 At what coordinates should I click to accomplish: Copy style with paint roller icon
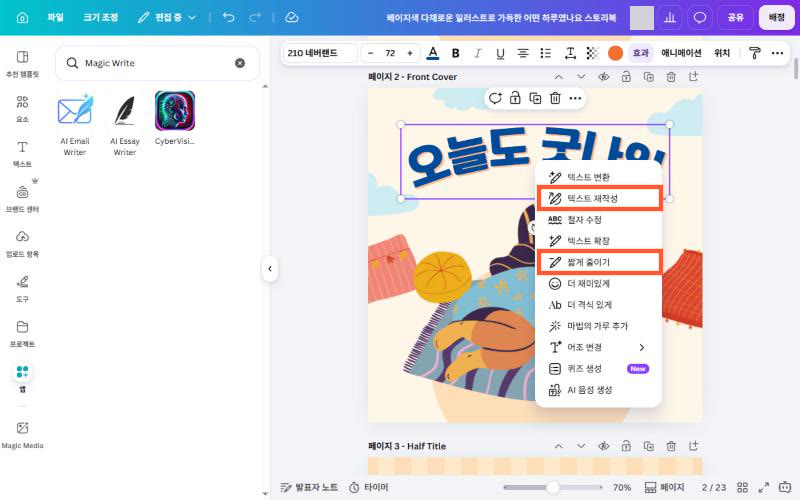pos(755,53)
